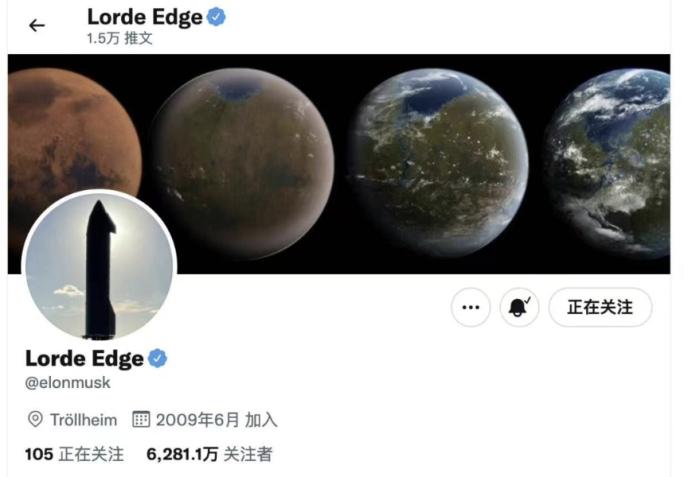Click the location pin icon near Tröllheim
The width and height of the screenshot is (688, 477).
[35, 420]
